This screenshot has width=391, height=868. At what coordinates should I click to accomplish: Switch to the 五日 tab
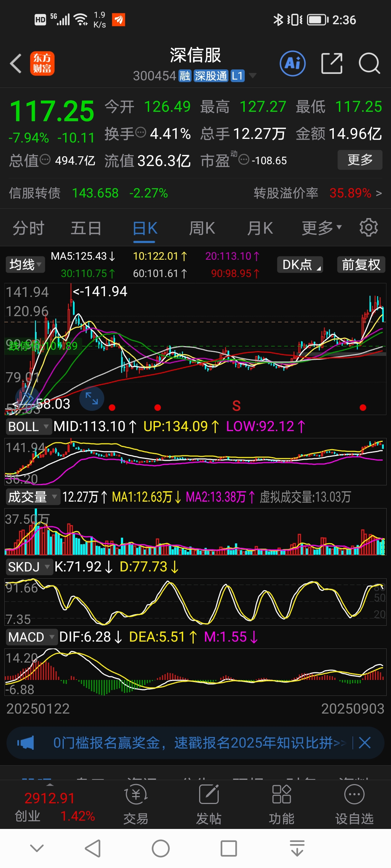point(86,228)
